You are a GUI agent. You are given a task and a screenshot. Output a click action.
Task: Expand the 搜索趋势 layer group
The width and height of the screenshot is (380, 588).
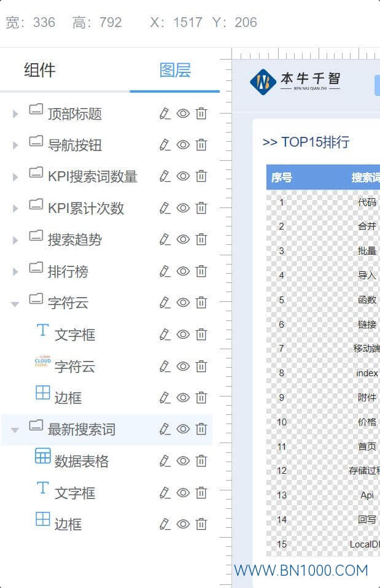coord(15,240)
